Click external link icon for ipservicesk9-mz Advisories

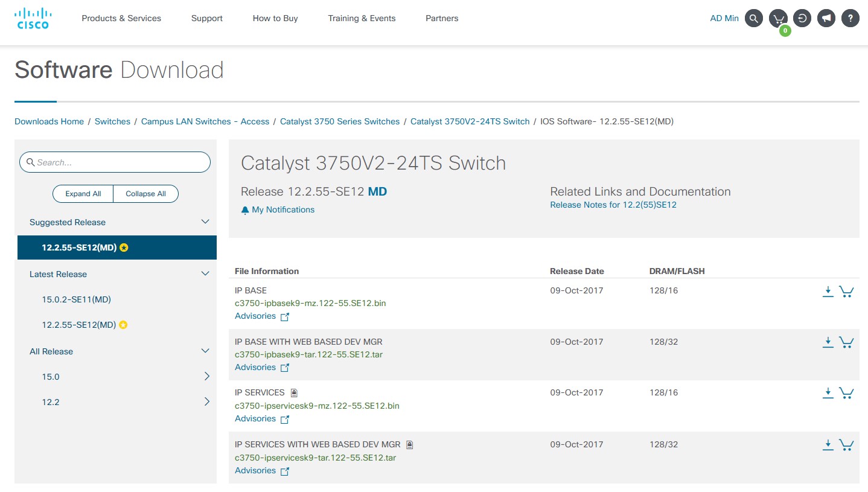click(285, 419)
